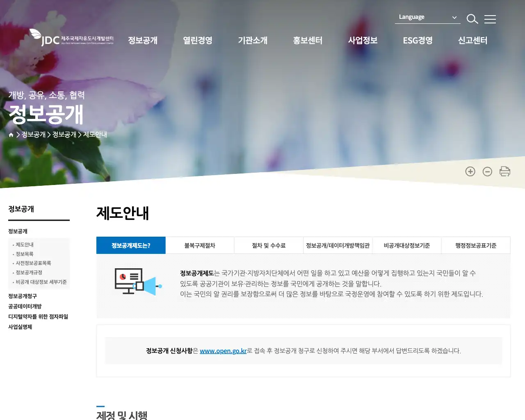The image size is (525, 420).
Task: Open 정보공개 in the top navigation
Action: click(143, 40)
